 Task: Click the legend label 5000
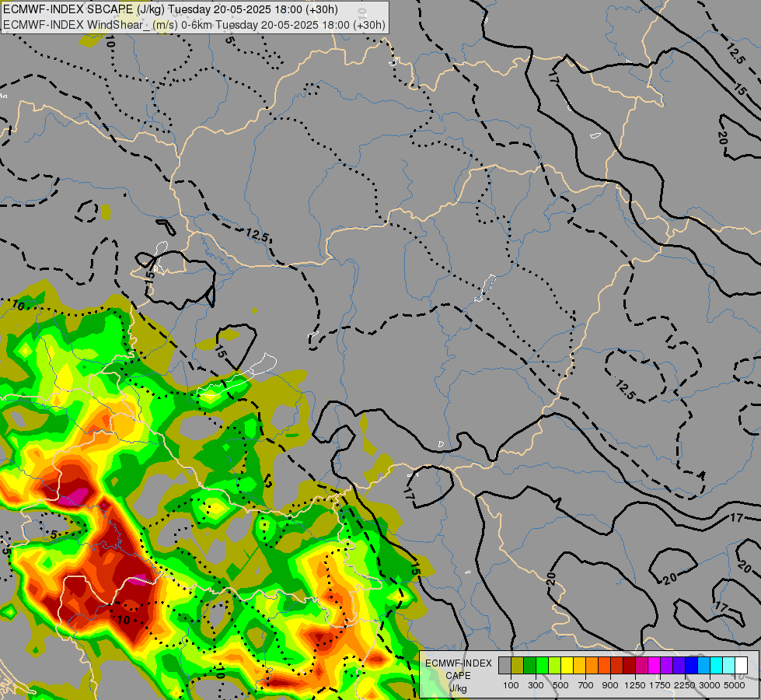tap(735, 685)
